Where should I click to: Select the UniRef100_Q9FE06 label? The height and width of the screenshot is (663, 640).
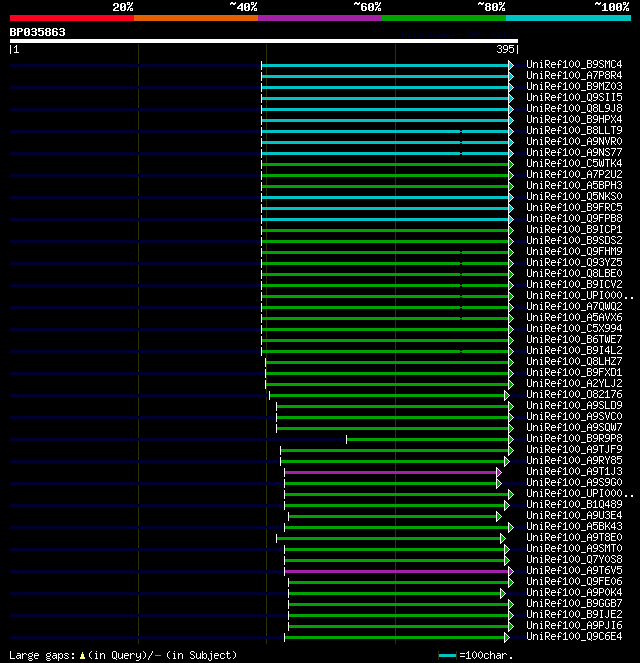coord(574,581)
